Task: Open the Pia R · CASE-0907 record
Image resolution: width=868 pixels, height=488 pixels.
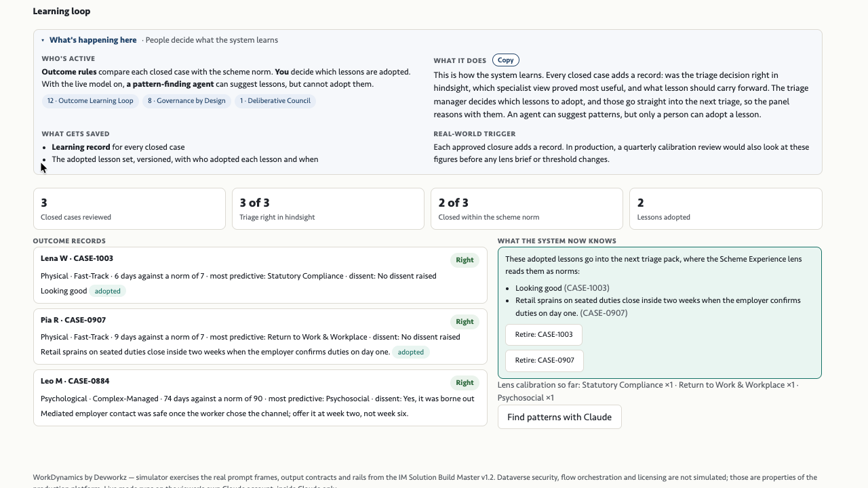Action: [x=260, y=337]
